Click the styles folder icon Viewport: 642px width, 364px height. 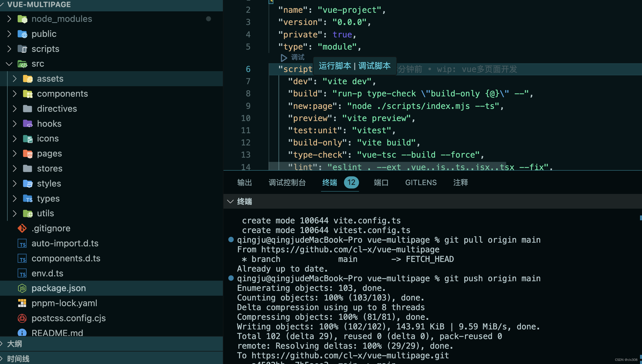coord(28,183)
